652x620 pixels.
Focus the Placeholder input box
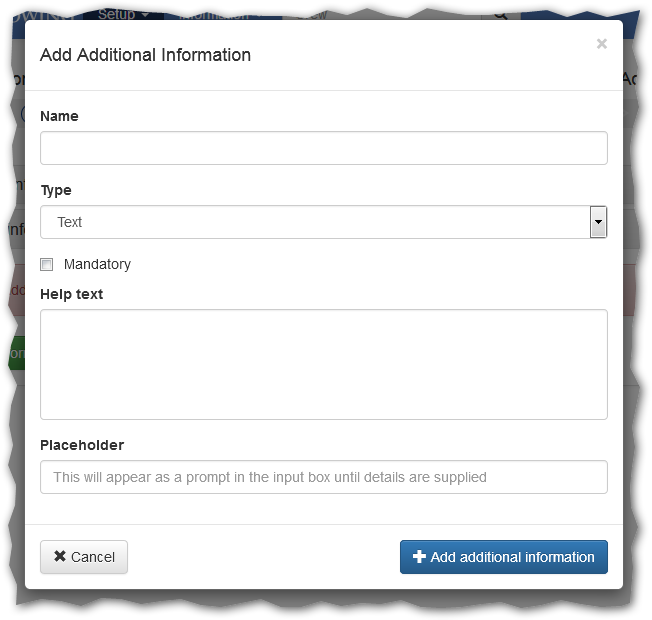point(323,477)
